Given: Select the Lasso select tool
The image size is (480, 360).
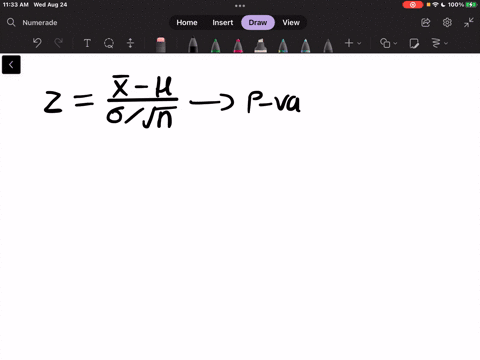Looking at the screenshot, I should click(x=109, y=43).
